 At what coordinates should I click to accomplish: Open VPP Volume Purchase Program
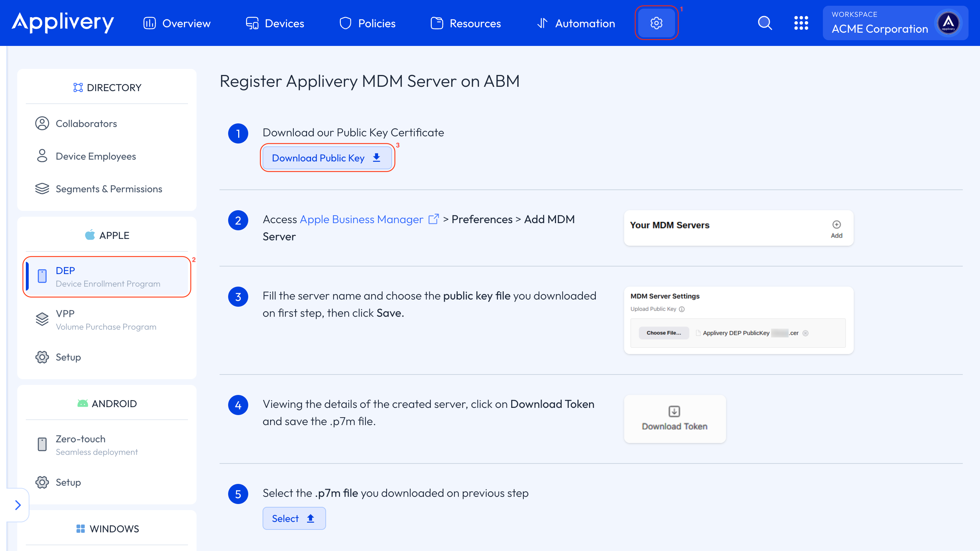click(x=106, y=320)
